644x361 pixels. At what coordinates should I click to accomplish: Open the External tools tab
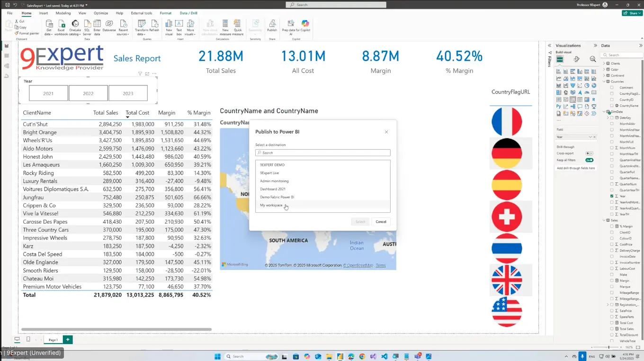(x=142, y=13)
